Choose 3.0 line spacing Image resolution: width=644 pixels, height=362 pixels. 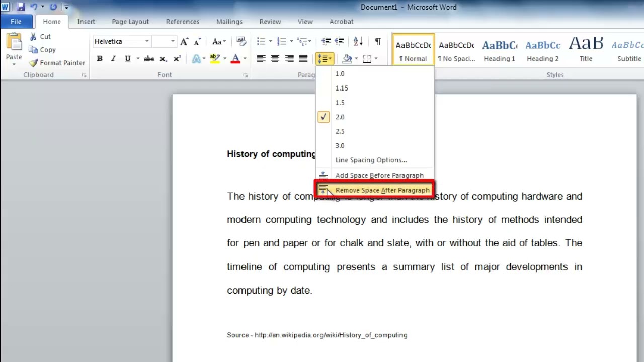[375, 146]
